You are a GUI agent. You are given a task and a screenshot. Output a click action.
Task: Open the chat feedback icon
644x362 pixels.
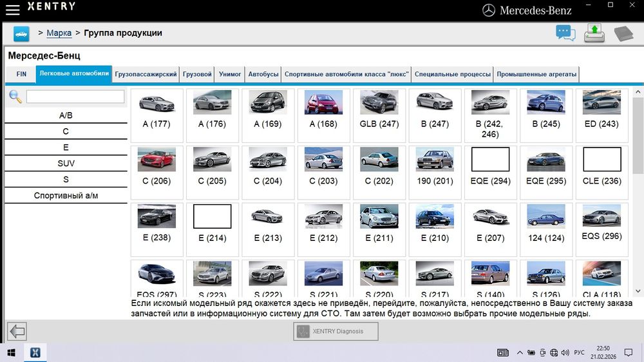coord(565,33)
